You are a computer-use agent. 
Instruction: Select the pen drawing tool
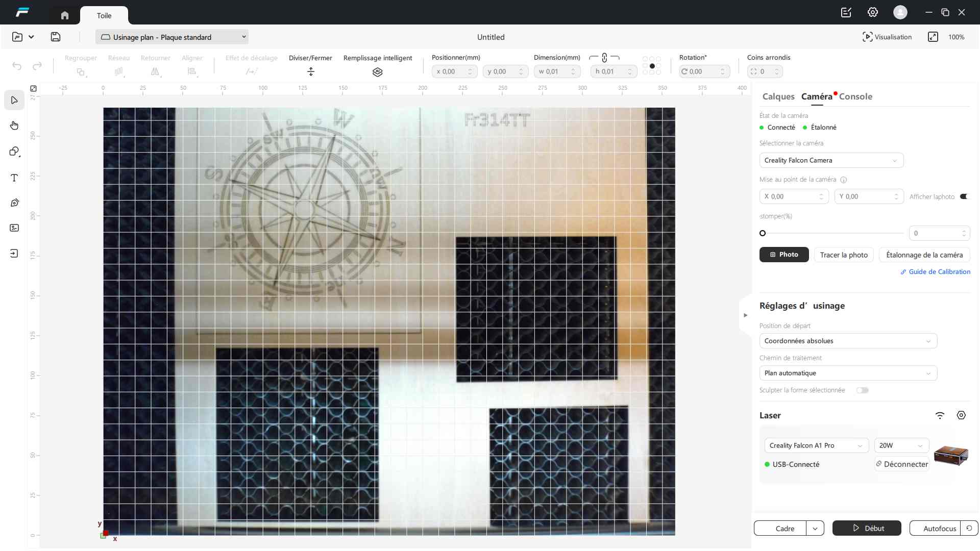click(14, 203)
